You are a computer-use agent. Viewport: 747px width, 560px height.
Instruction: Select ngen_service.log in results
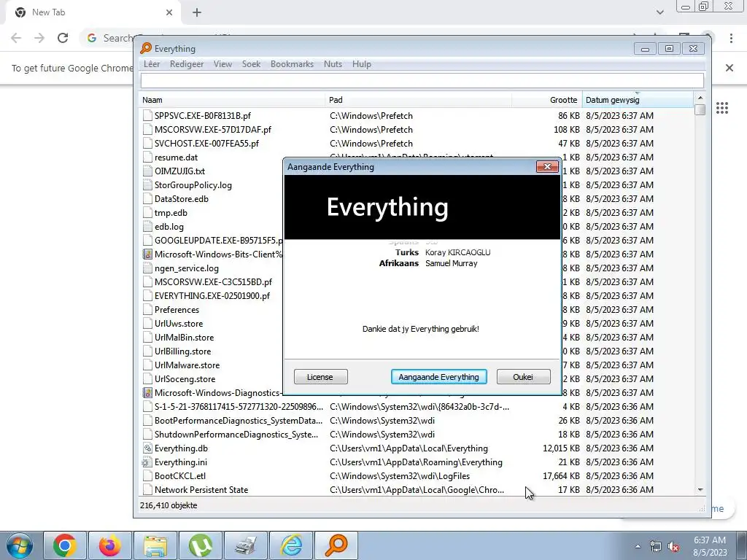coord(187,268)
